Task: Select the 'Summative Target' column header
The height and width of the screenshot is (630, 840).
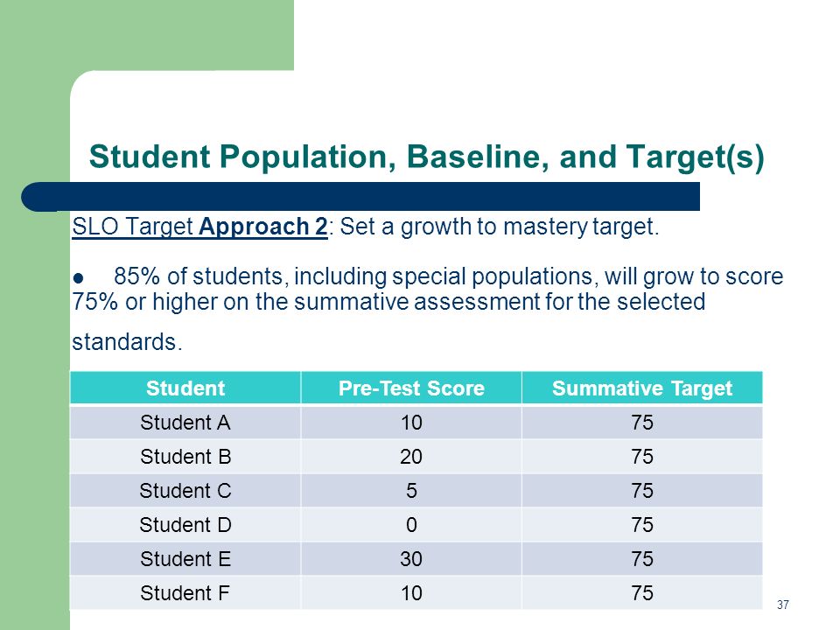Action: click(x=642, y=388)
